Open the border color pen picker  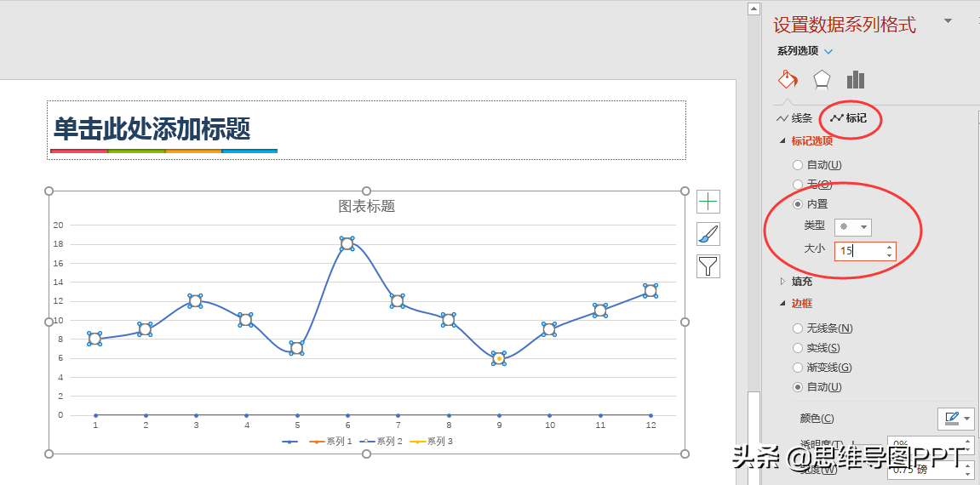click(x=956, y=418)
